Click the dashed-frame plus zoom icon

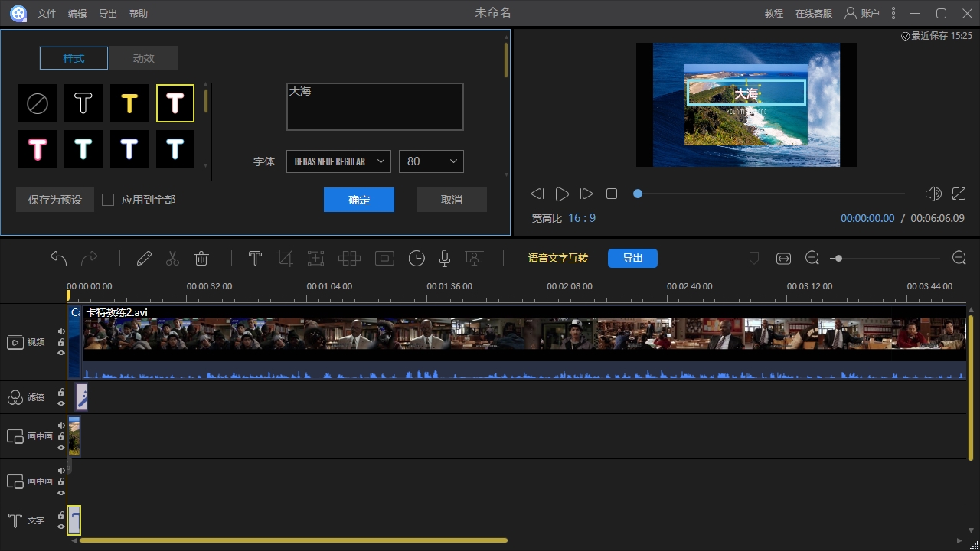[315, 259]
